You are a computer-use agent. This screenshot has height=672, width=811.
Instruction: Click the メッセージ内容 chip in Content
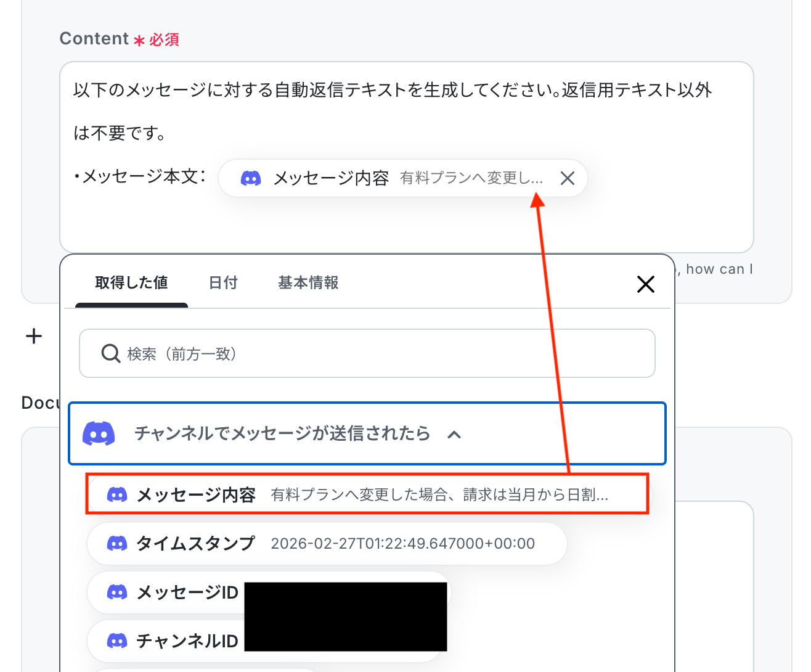(x=403, y=179)
